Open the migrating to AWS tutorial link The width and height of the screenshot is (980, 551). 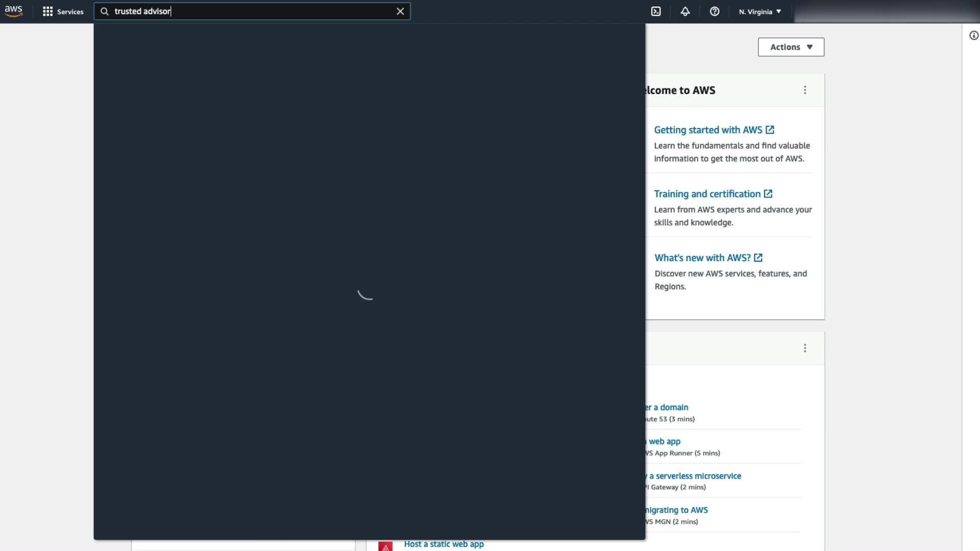pos(677,510)
